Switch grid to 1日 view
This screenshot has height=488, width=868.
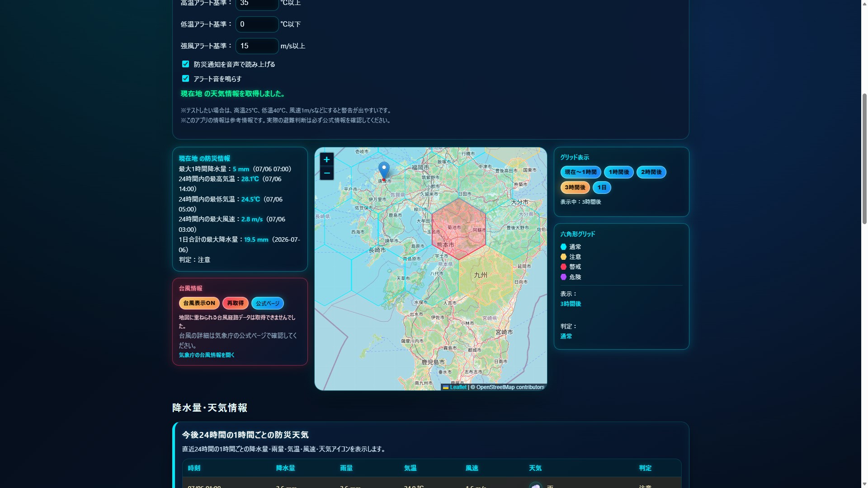pos(602,188)
